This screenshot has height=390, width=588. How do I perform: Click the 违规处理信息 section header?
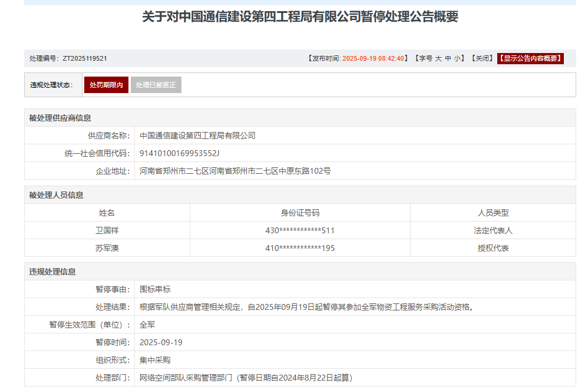point(52,272)
